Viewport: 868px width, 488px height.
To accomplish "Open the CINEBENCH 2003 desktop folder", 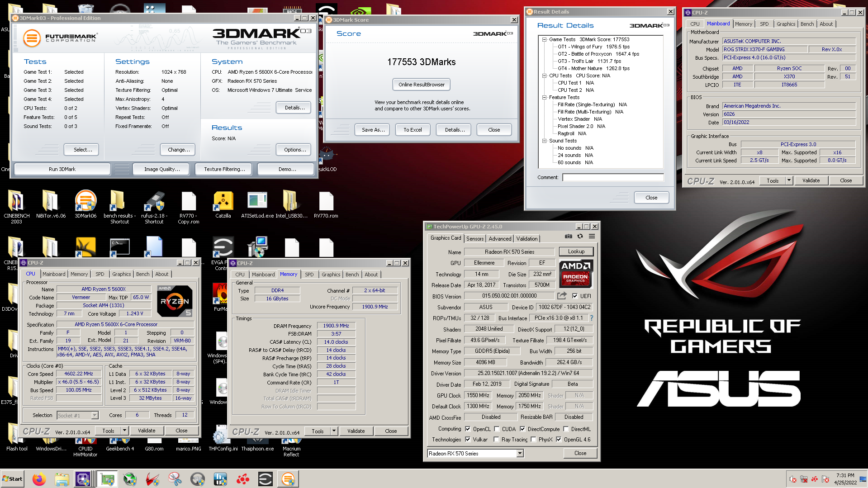I will point(16,207).
